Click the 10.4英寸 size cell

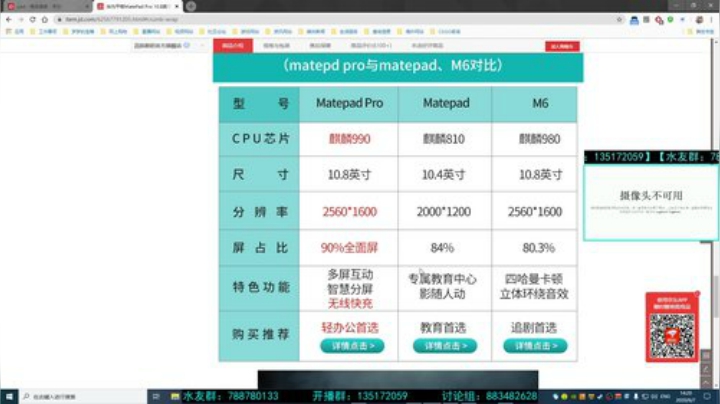[444, 174]
